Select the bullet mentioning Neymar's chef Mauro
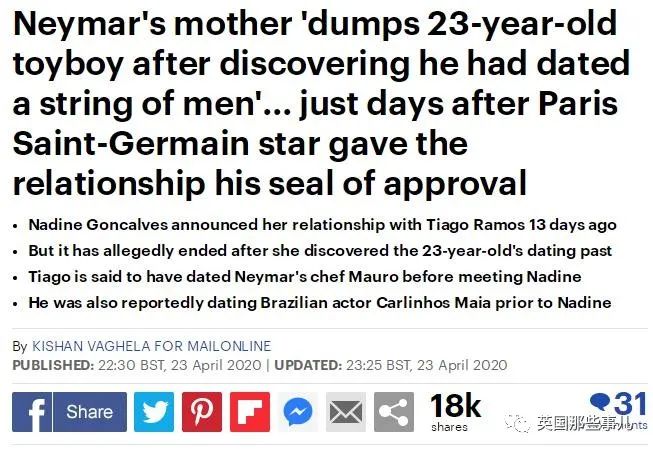 [x=305, y=277]
